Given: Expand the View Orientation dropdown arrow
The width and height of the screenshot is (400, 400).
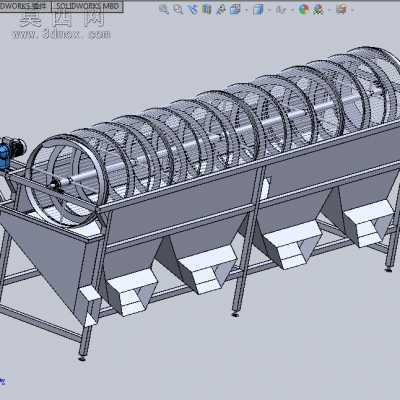Looking at the screenshot, I should pos(246,10).
